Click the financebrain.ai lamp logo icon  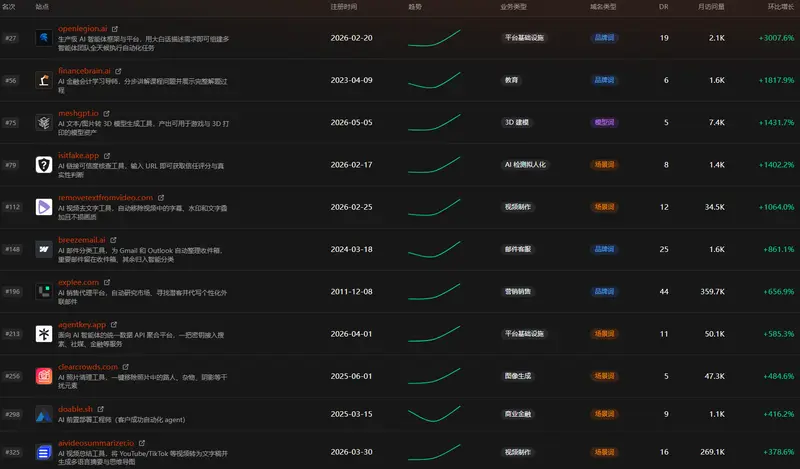coord(44,80)
